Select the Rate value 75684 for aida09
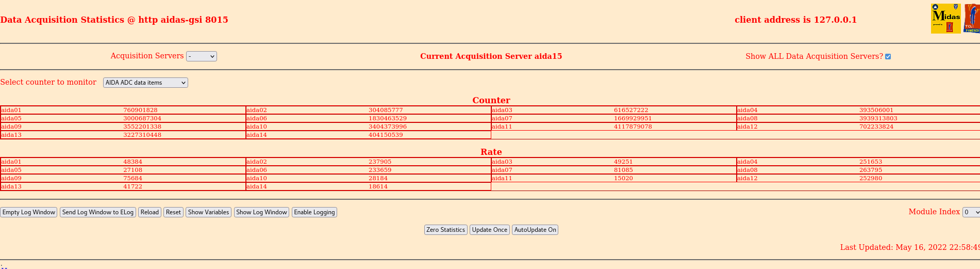This screenshot has height=269, width=980. (132, 178)
